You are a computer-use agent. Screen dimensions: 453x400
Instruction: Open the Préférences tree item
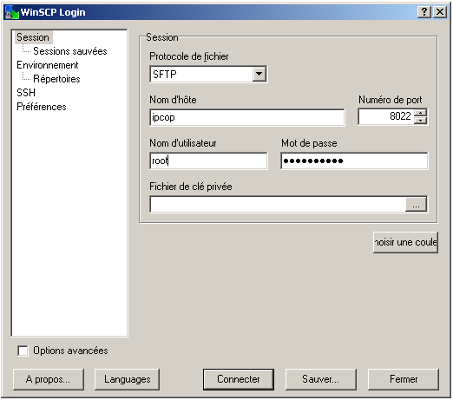41,107
